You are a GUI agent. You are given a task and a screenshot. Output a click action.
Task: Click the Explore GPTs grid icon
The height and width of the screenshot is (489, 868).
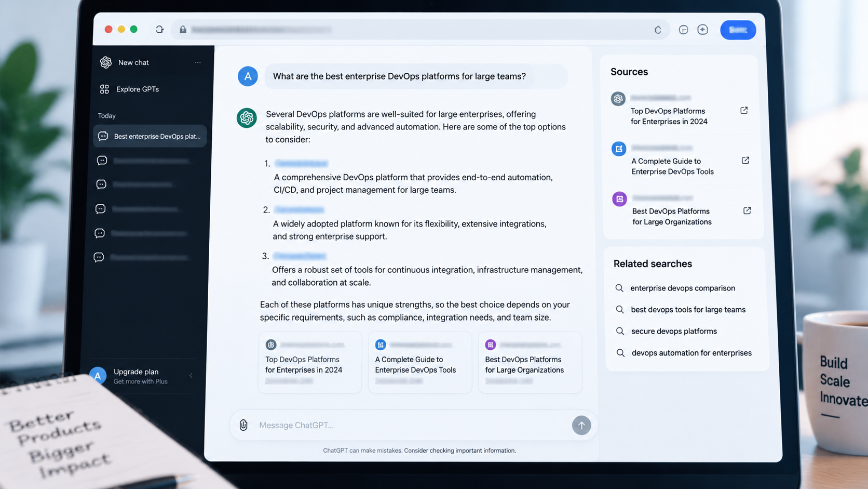104,89
